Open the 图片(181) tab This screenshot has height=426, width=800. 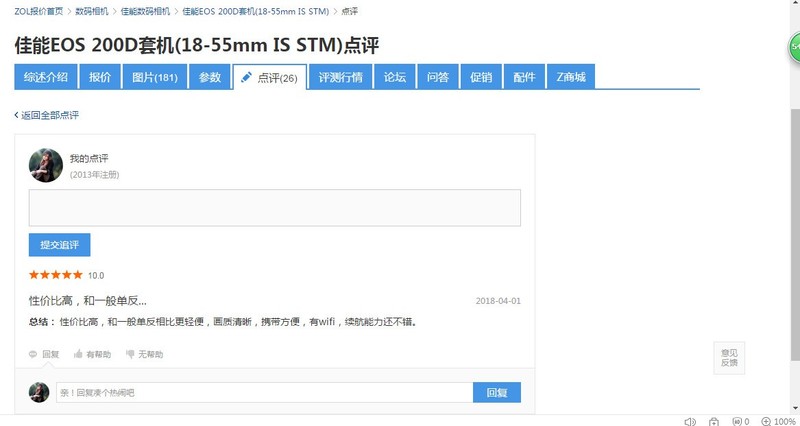(155, 77)
